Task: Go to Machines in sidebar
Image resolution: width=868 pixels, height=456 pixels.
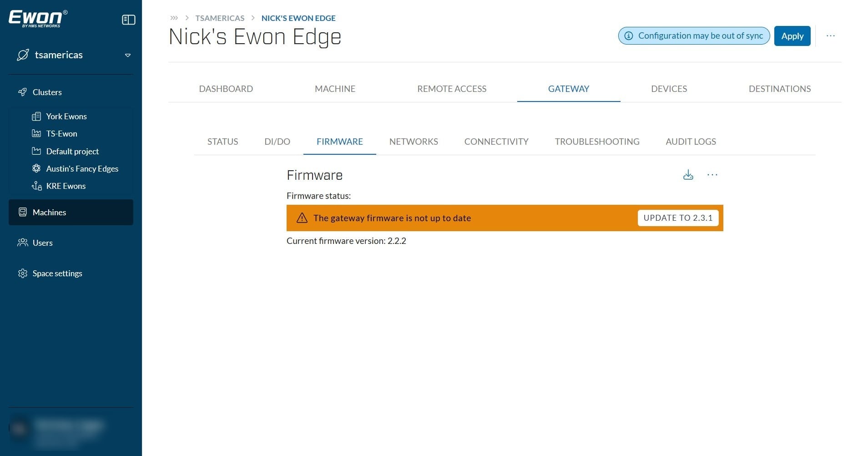Action: (x=71, y=212)
